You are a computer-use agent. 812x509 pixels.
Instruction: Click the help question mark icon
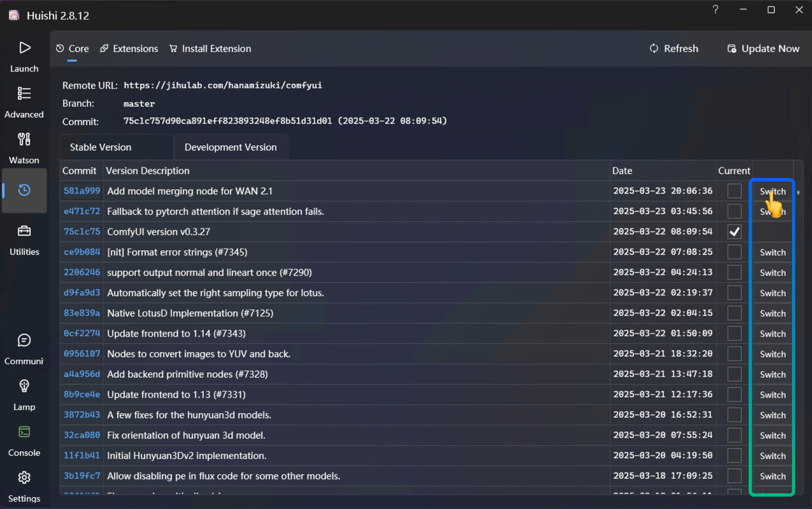715,10
